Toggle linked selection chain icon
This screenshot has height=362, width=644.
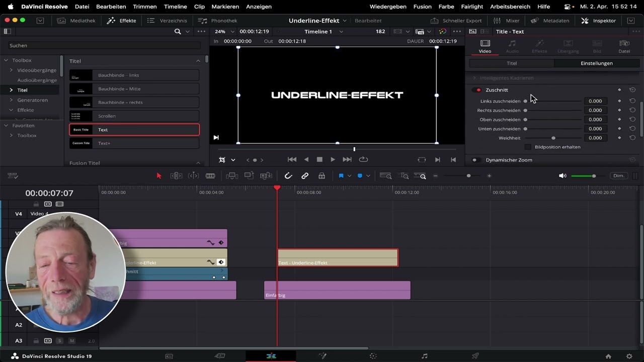click(x=305, y=175)
